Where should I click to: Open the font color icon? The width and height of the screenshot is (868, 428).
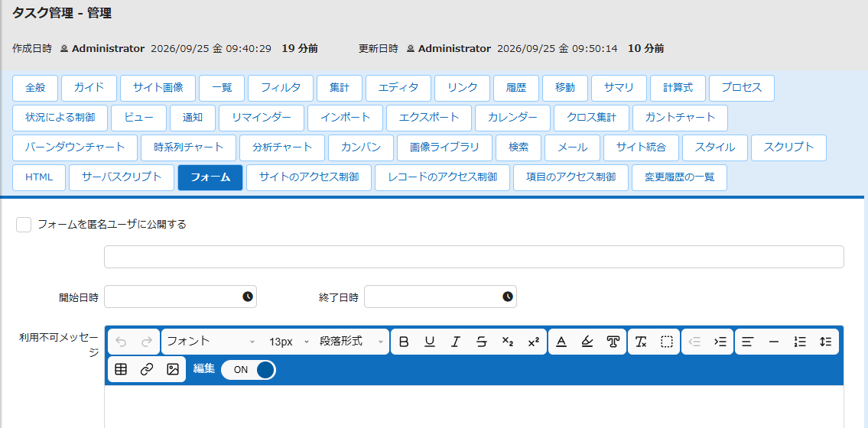(561, 342)
